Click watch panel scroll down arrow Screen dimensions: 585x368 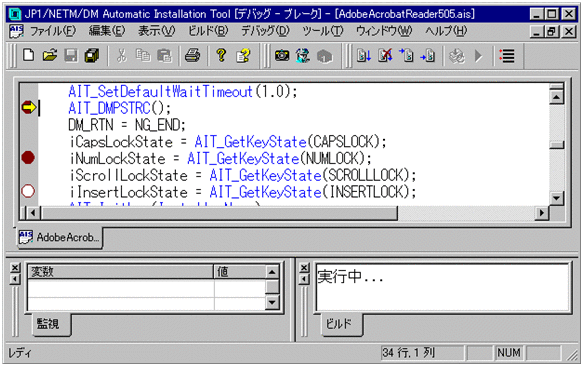coord(272,302)
